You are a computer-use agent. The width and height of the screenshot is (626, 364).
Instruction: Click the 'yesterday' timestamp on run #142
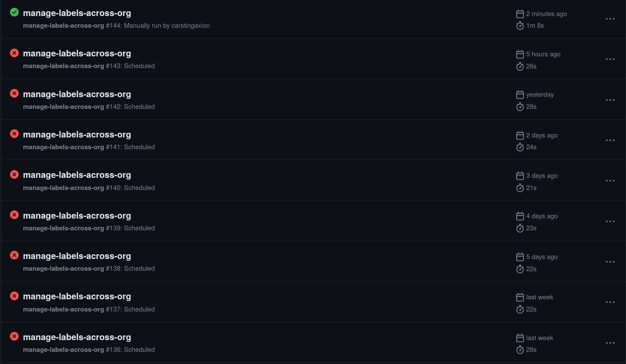tap(540, 94)
